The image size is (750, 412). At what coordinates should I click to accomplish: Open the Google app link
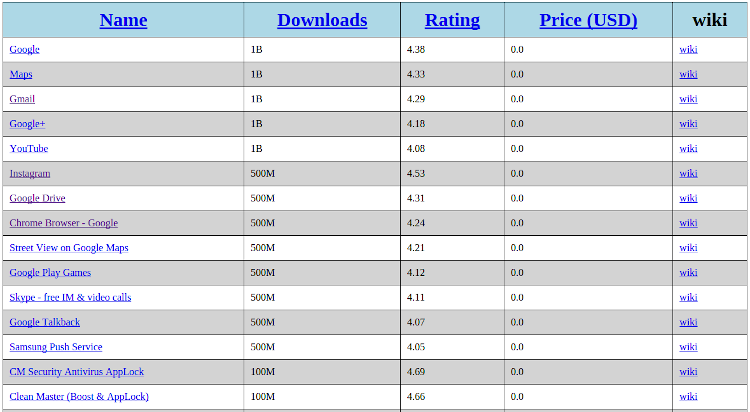click(x=25, y=49)
